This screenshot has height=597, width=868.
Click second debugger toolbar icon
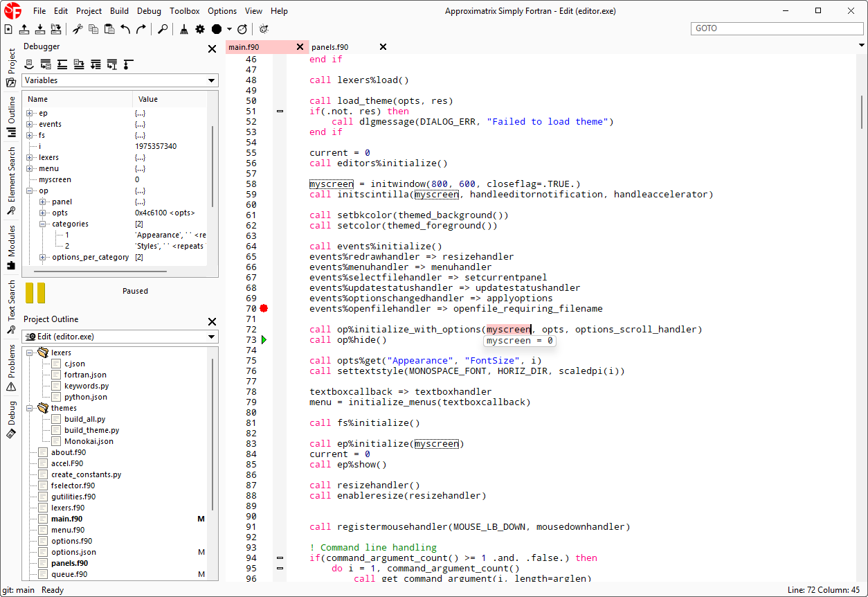(46, 64)
